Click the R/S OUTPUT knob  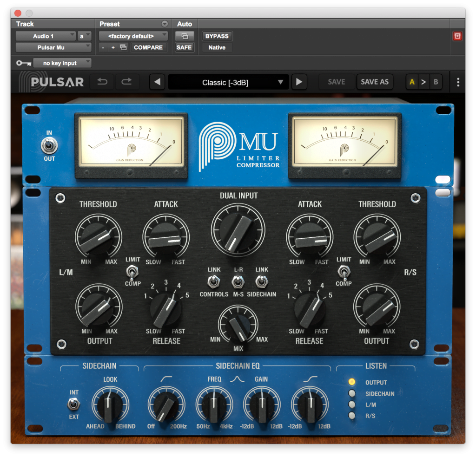coord(377,307)
